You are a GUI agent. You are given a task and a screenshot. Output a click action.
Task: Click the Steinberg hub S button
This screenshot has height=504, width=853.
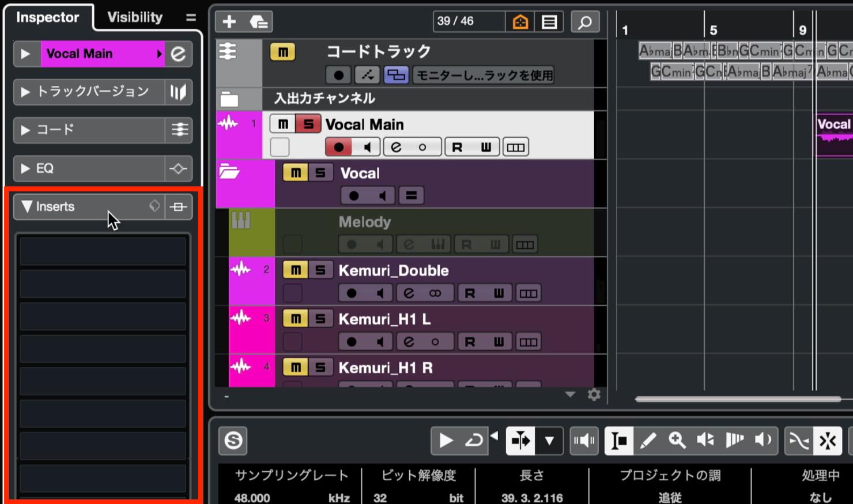[x=233, y=441]
